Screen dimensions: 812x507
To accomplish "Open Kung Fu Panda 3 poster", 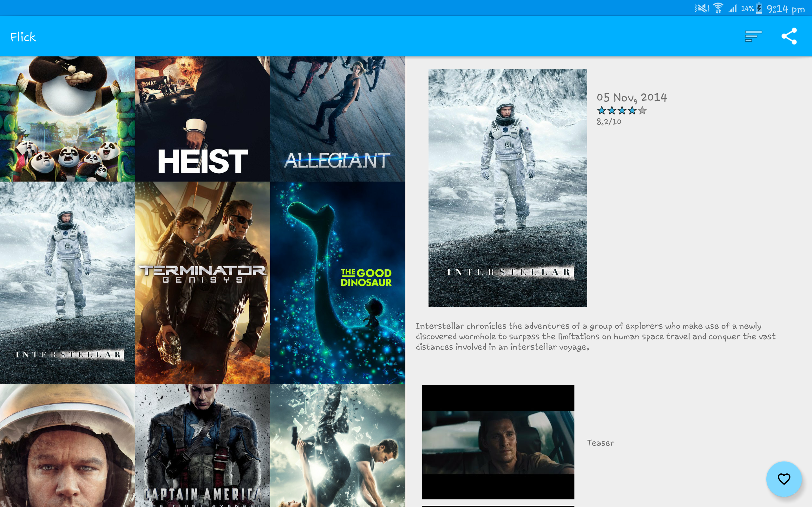I will coord(68,119).
